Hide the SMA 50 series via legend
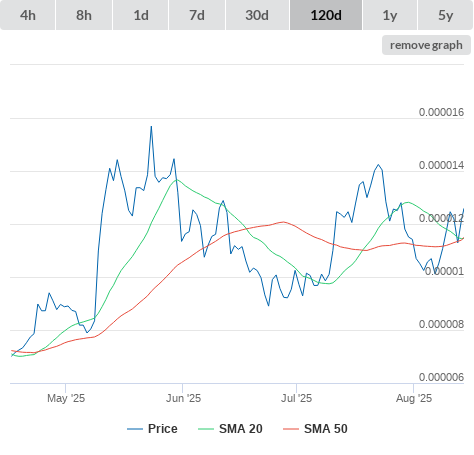The width and height of the screenshot is (474, 455). tap(326, 429)
